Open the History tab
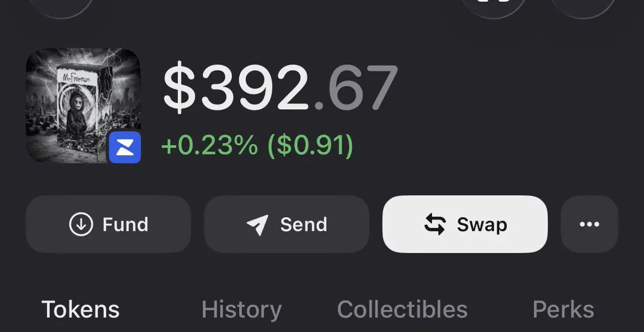 (241, 309)
